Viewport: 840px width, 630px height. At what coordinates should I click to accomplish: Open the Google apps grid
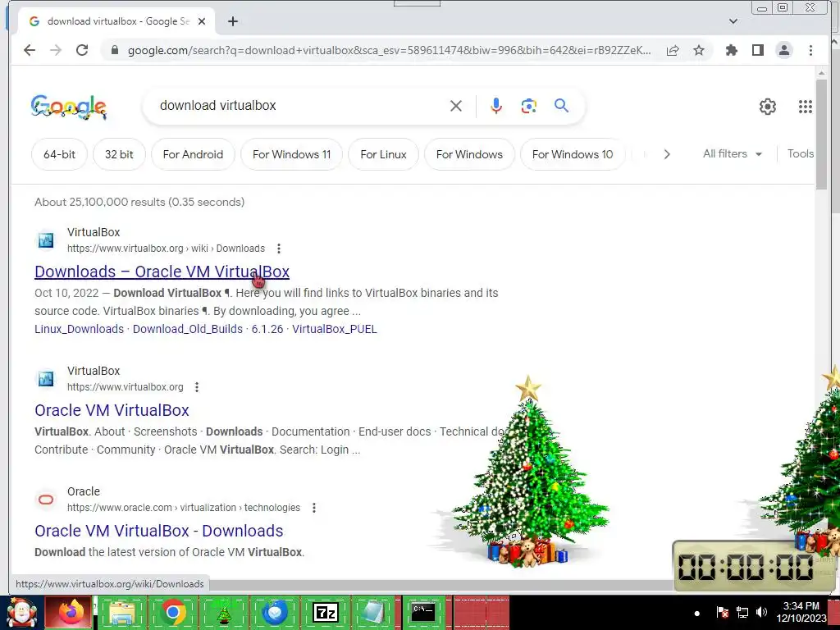806,107
